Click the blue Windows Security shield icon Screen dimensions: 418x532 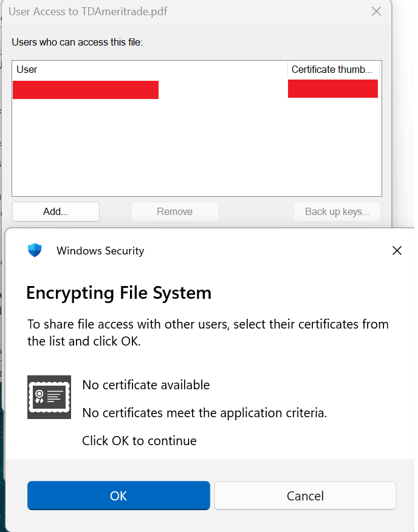(x=35, y=250)
